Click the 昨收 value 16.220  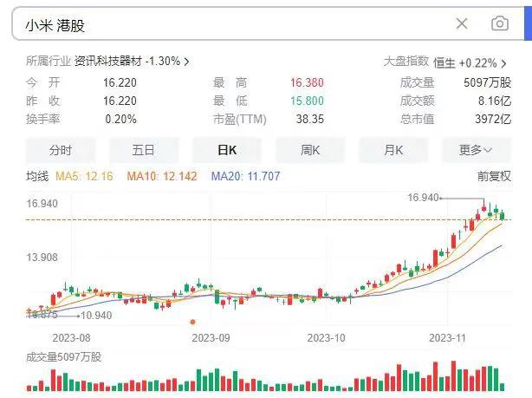click(120, 101)
